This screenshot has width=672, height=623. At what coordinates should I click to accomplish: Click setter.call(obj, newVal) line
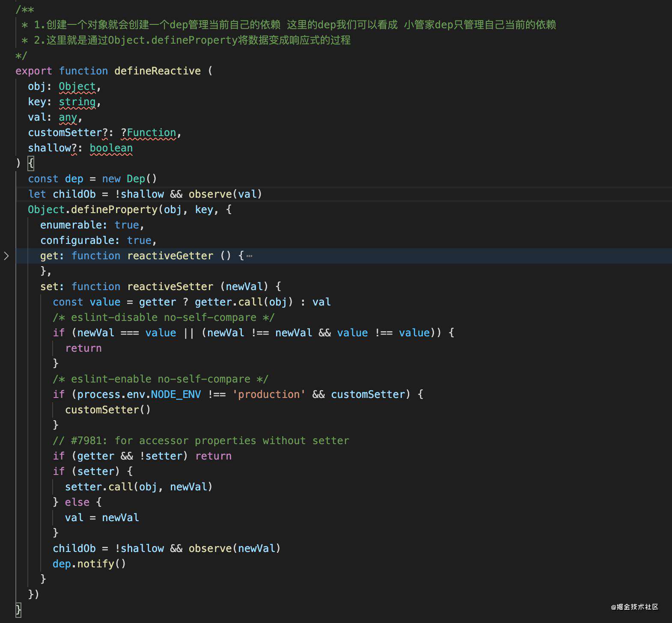pyautogui.click(x=139, y=487)
